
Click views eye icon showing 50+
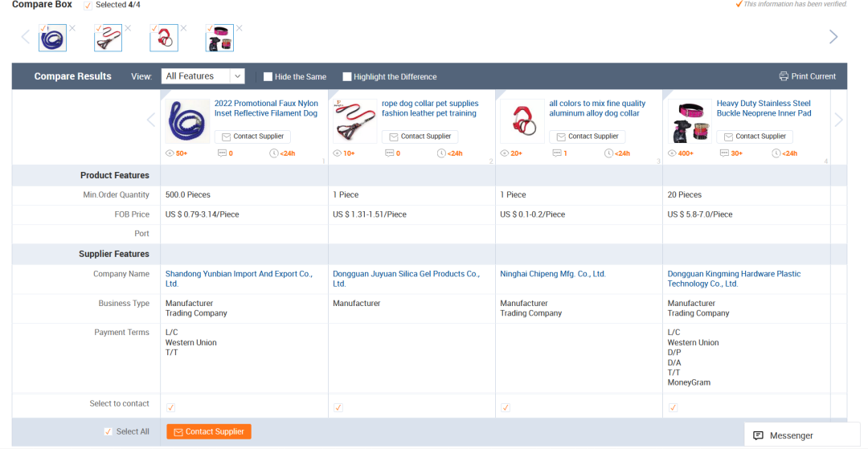click(x=170, y=153)
